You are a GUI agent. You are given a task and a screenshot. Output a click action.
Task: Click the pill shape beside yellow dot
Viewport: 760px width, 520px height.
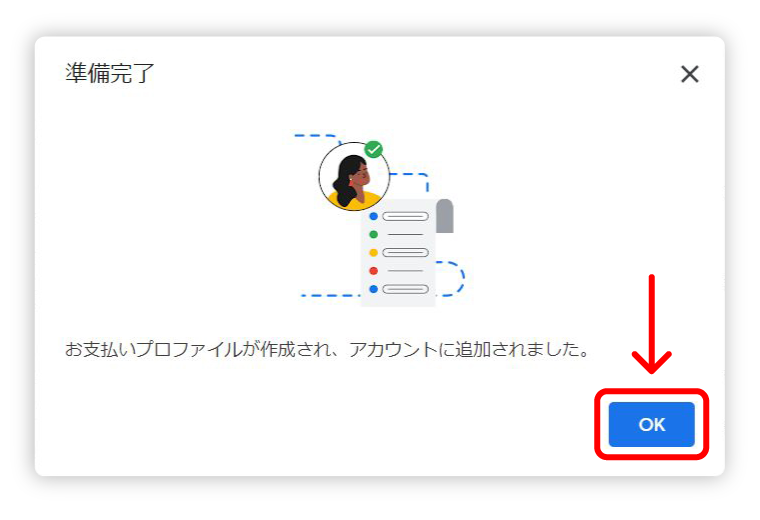(405, 252)
